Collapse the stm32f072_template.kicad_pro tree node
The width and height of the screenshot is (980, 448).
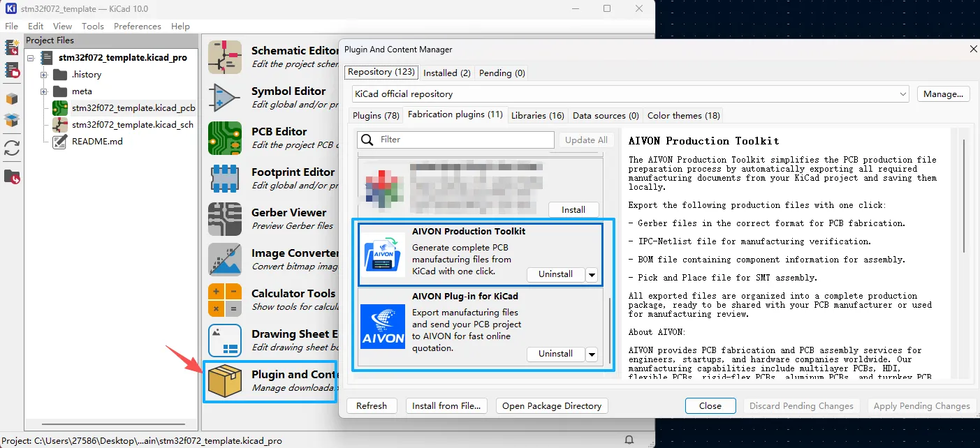(x=31, y=58)
